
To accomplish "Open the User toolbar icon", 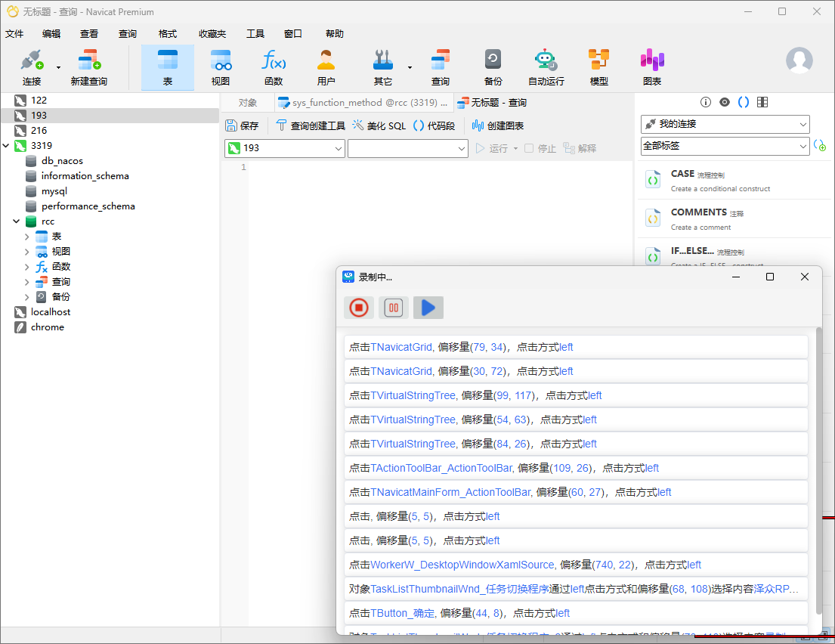I will [326, 67].
